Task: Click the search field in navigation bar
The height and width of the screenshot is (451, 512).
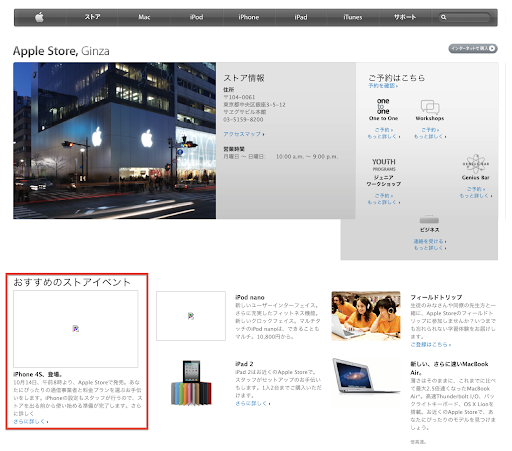Action: (x=465, y=17)
